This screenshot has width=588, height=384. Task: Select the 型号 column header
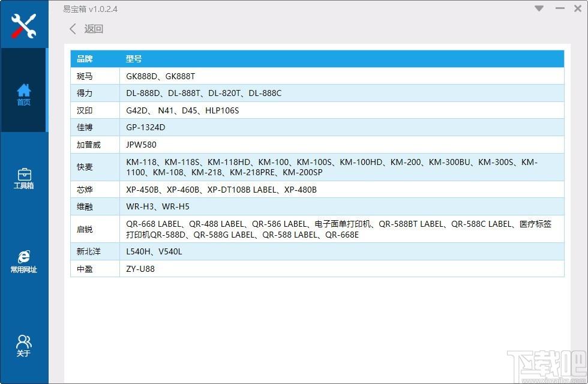(341, 59)
